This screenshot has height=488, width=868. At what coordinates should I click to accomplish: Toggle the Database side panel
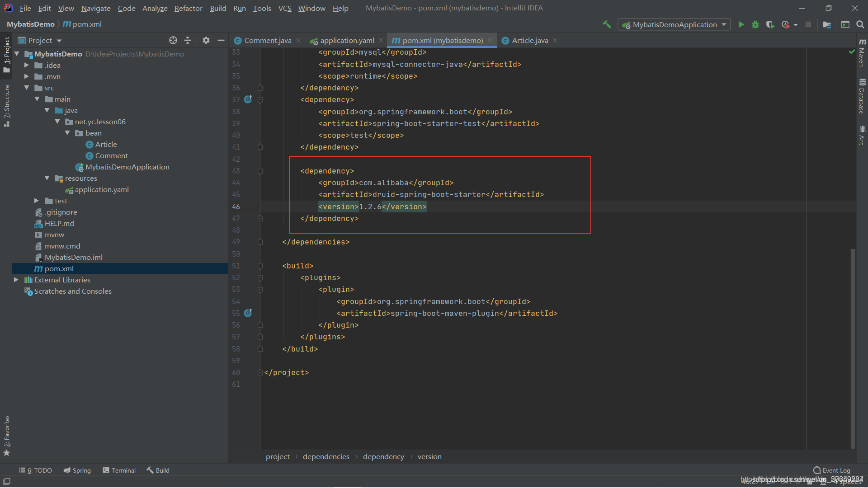[x=862, y=96]
